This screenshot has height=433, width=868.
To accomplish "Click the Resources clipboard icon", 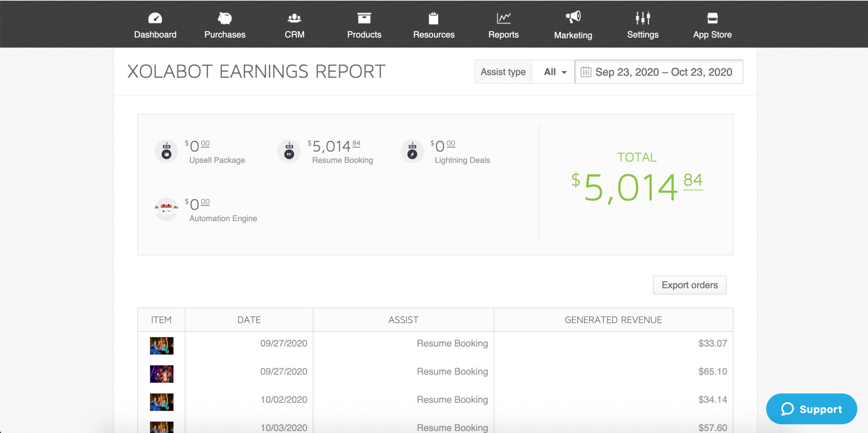I will coord(434,18).
